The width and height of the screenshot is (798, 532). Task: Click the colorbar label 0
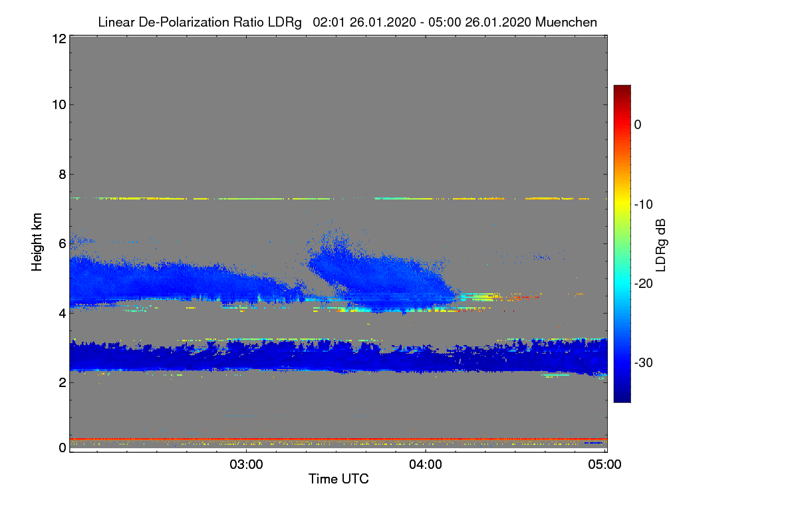click(638, 124)
